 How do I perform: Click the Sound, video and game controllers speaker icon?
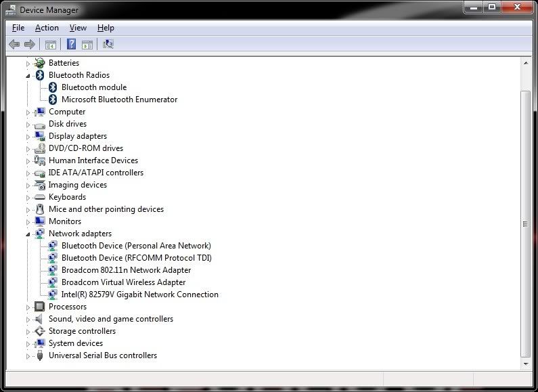coord(39,319)
